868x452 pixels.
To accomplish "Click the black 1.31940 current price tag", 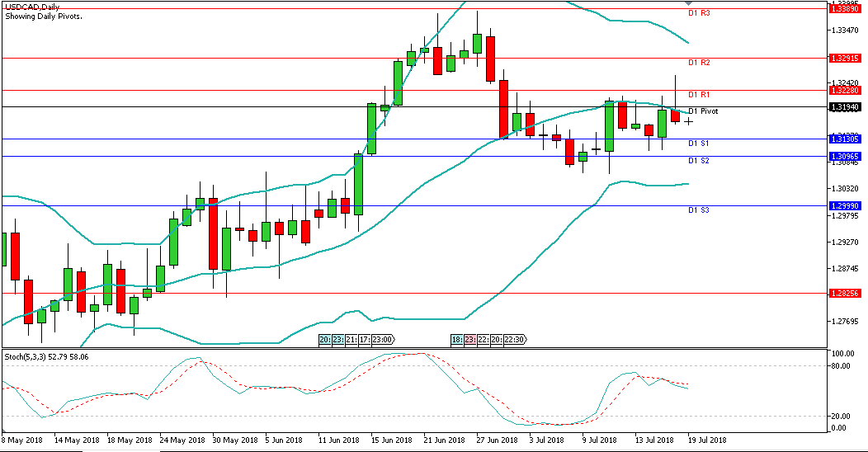I will click(x=846, y=107).
